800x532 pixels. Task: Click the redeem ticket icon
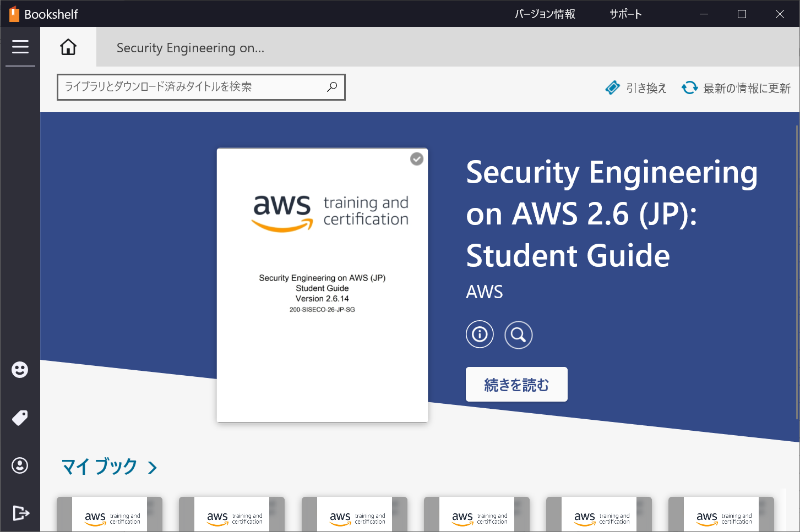pyautogui.click(x=612, y=87)
